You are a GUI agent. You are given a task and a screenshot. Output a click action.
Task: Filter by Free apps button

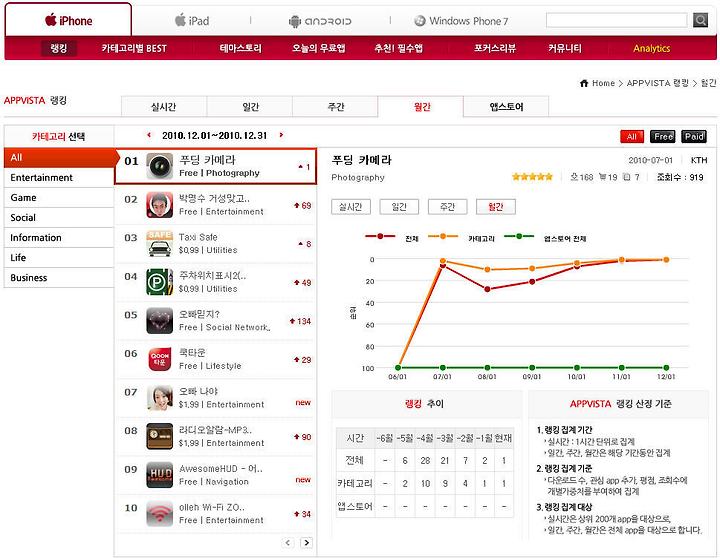(x=663, y=136)
